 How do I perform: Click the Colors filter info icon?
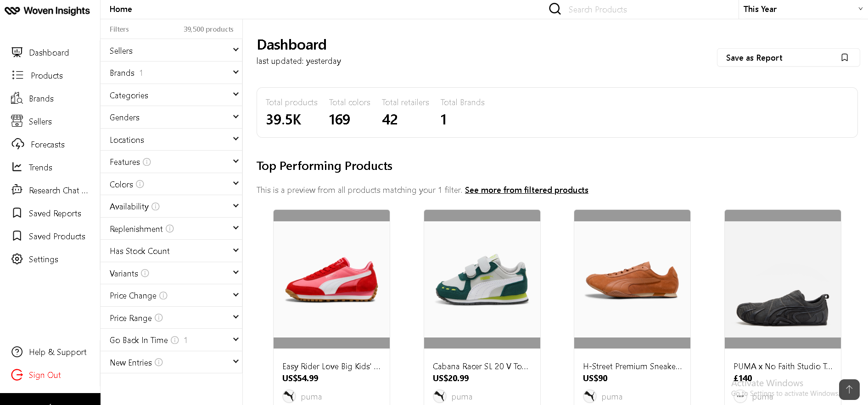click(x=140, y=184)
